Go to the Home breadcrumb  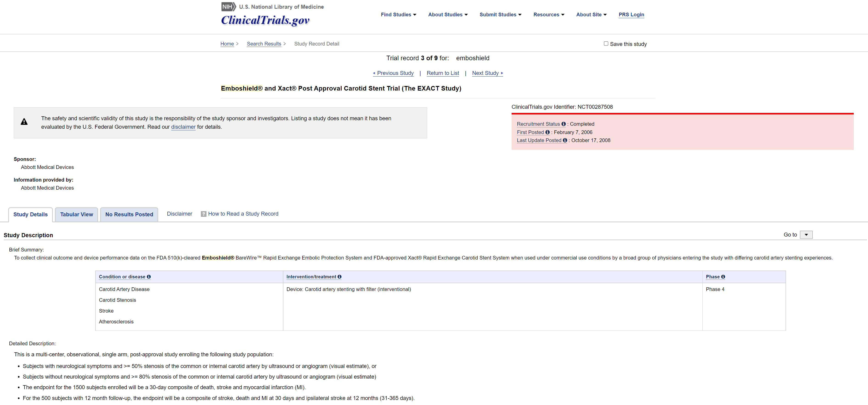pos(227,44)
